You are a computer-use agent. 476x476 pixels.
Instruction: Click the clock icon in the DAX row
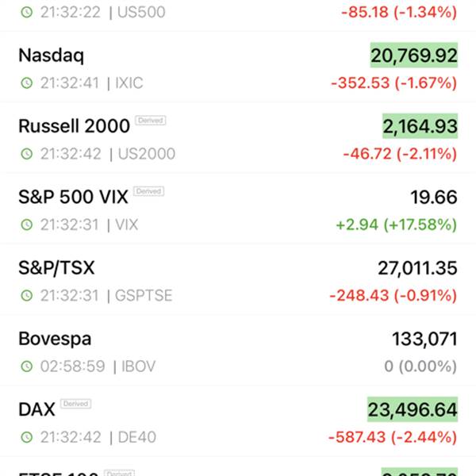pos(27,437)
